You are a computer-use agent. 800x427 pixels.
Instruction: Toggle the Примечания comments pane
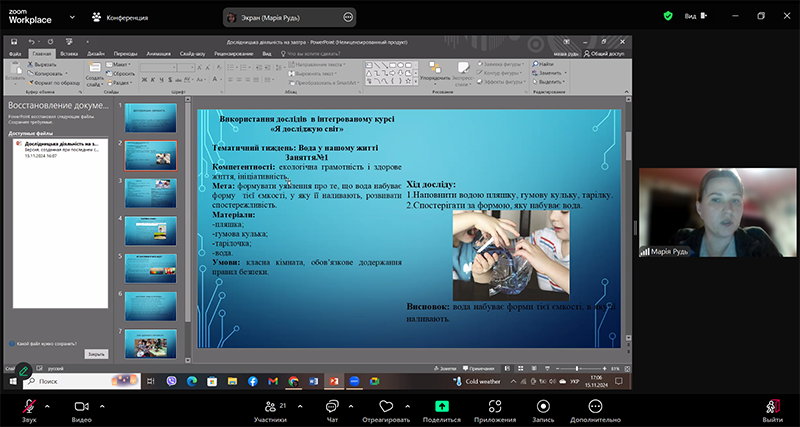pos(479,368)
